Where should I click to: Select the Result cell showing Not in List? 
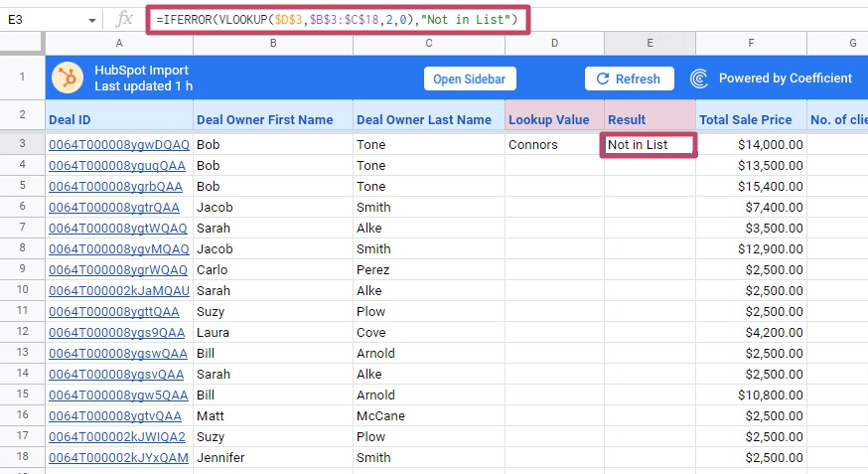click(x=650, y=145)
